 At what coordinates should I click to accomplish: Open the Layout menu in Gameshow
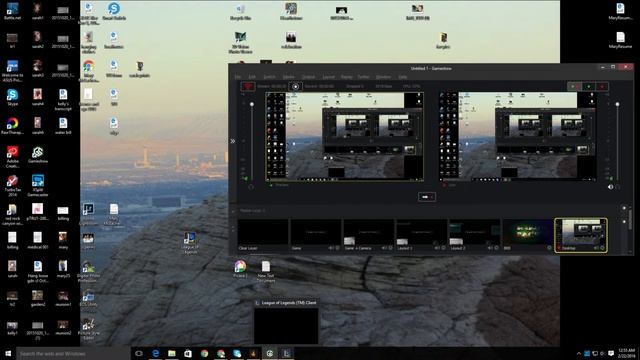329,77
